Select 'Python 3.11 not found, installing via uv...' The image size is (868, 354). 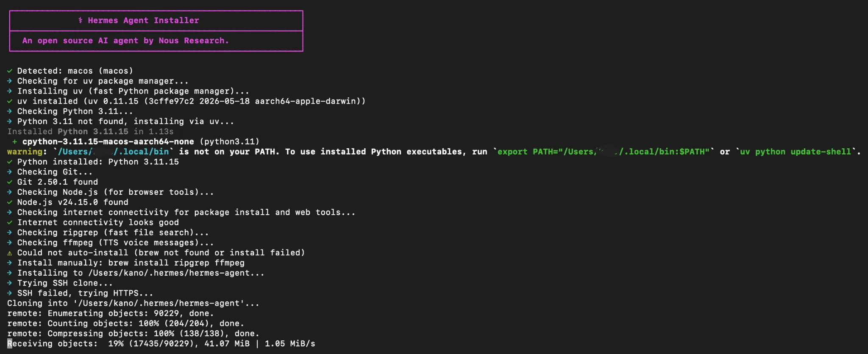click(x=120, y=122)
